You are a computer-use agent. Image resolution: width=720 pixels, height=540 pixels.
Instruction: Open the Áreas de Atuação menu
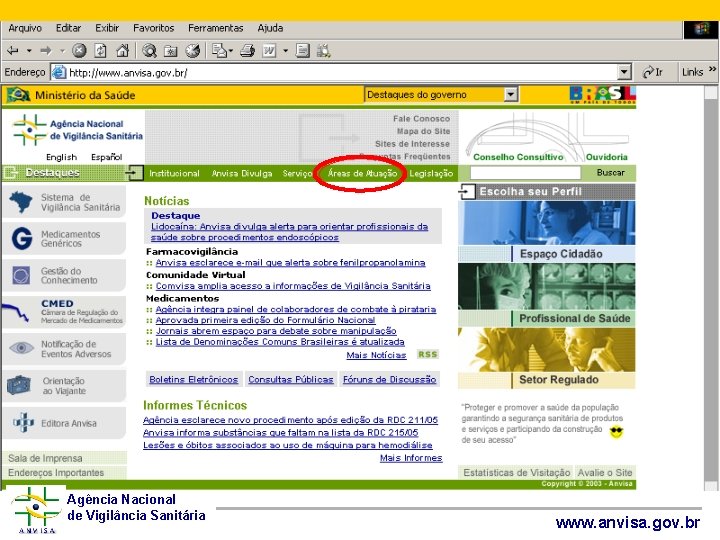(362, 173)
